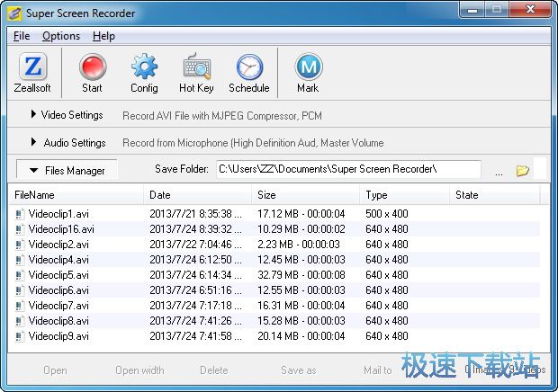The height and width of the screenshot is (392, 558).
Task: Start recording with the red Start button
Action: (x=92, y=68)
